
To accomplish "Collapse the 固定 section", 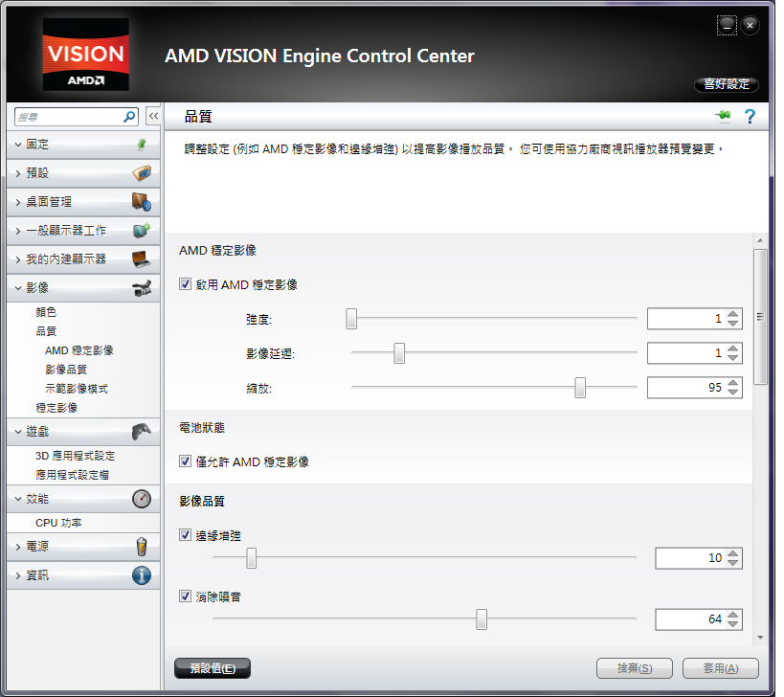I will [x=57, y=145].
